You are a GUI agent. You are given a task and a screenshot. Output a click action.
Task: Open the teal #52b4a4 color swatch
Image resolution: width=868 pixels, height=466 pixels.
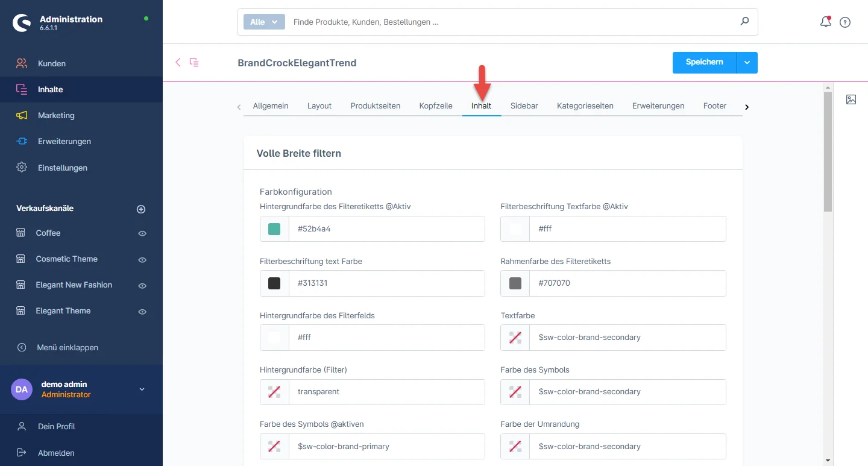coord(274,229)
